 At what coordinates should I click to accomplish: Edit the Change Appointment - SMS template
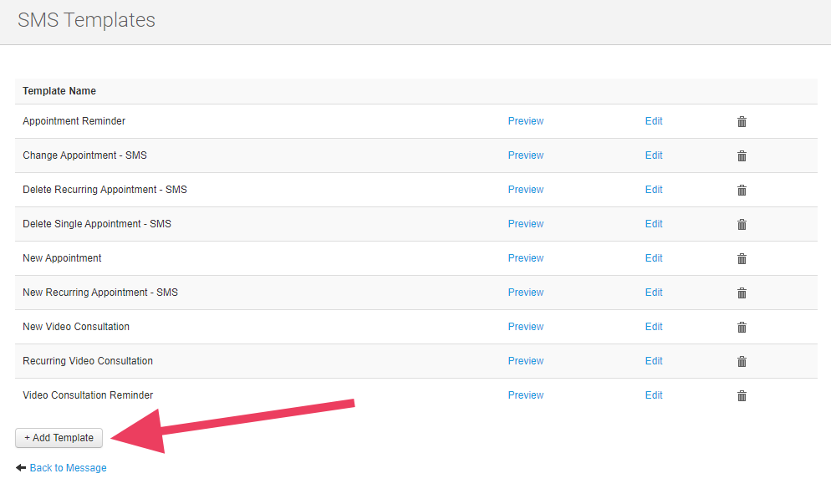click(653, 155)
